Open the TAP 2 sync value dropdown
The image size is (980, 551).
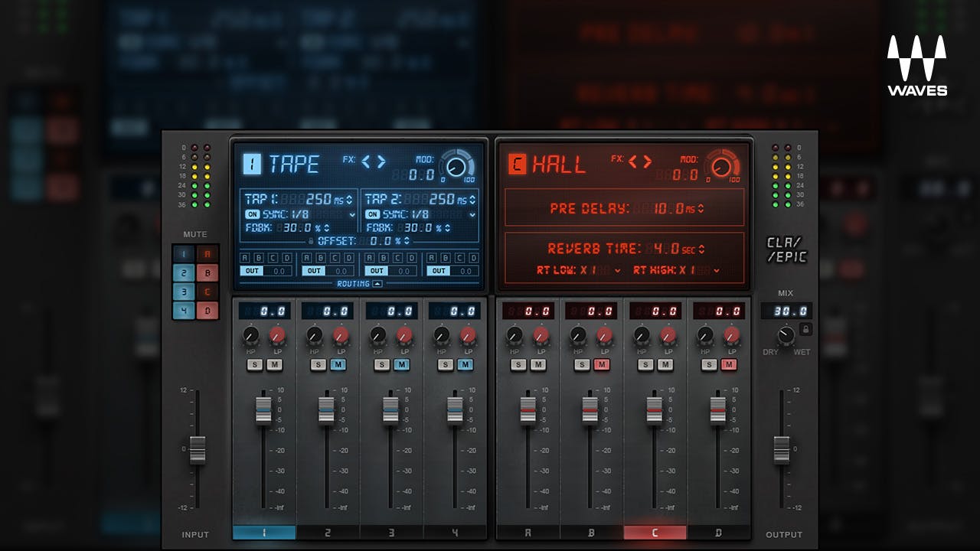472,216
